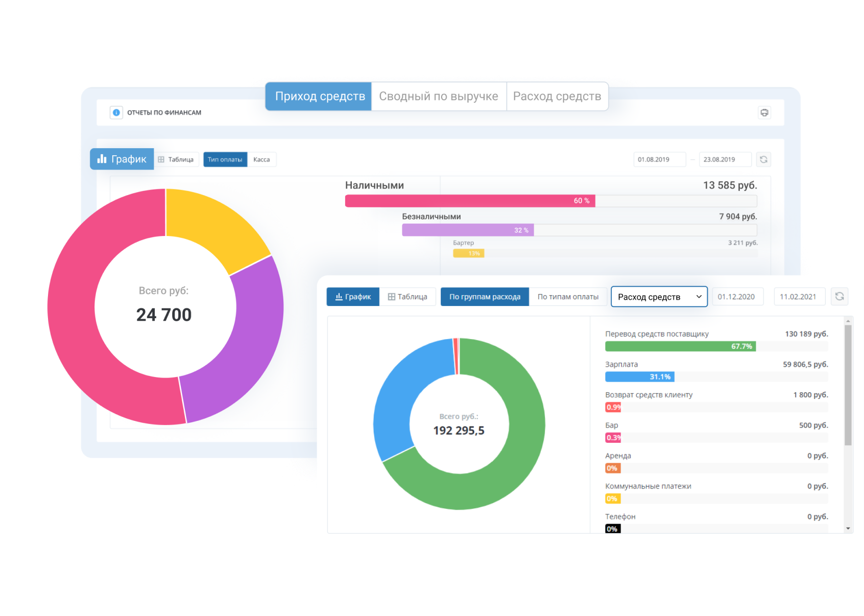Toggle grouping to Касса
864x616 pixels.
(261, 159)
